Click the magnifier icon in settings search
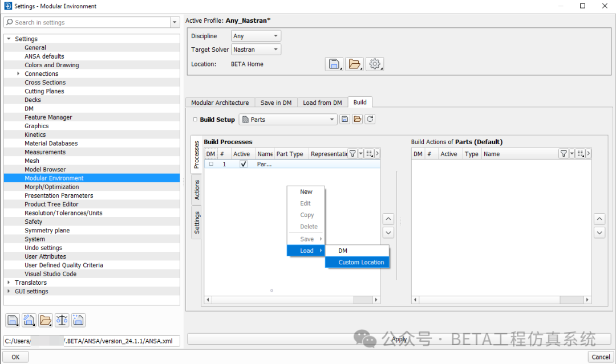This screenshot has width=616, height=364. [10, 22]
